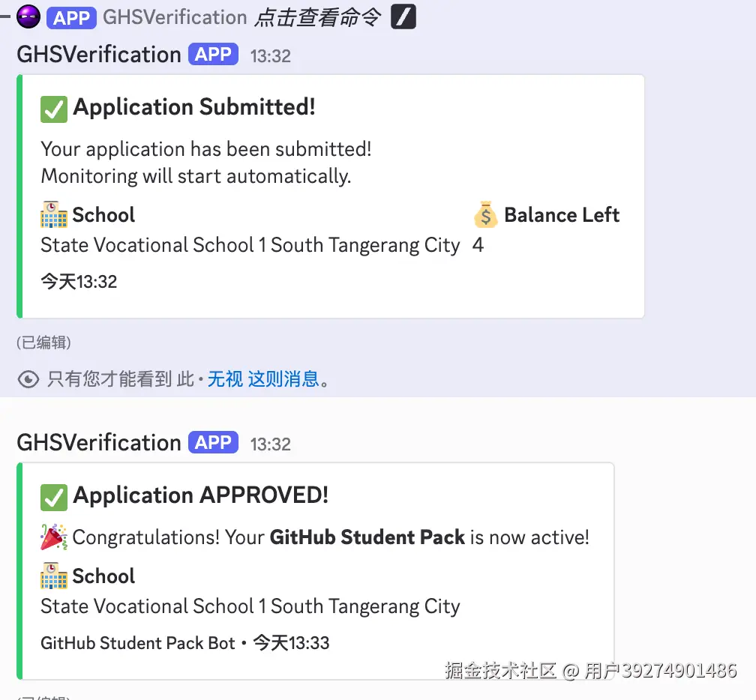Click 点击查看命令 text in reply header

[318, 18]
